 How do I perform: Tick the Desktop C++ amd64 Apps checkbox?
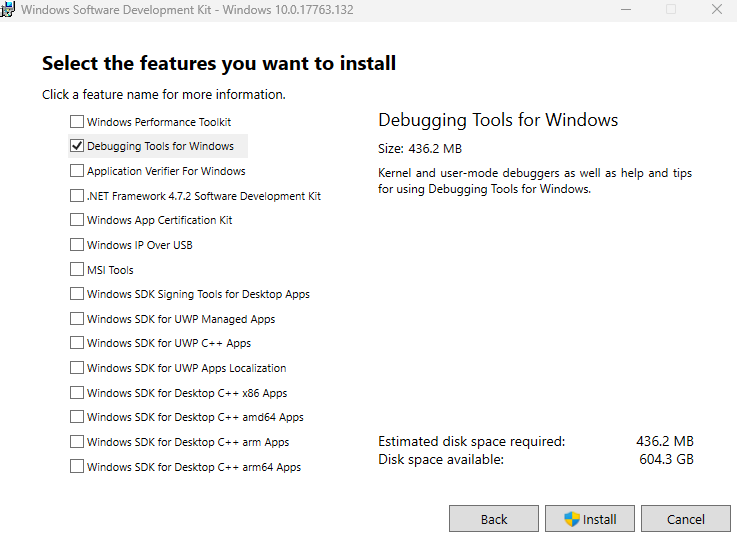77,417
